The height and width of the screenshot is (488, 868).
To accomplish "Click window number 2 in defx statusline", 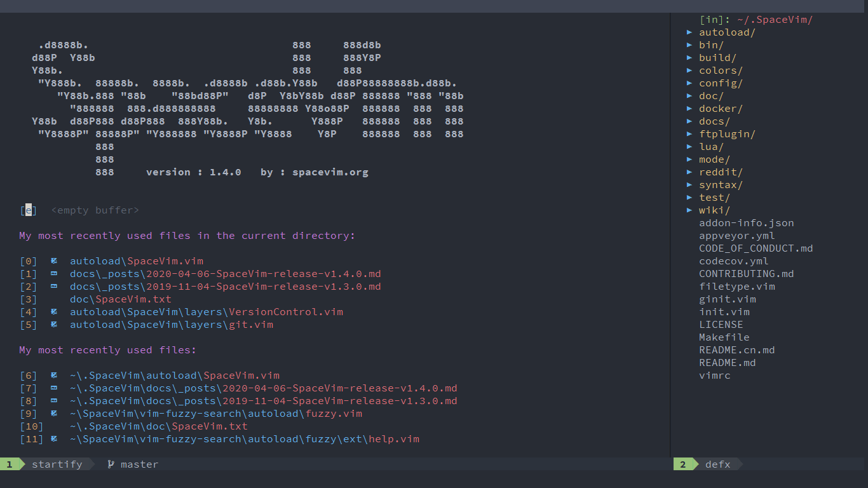I will (683, 464).
